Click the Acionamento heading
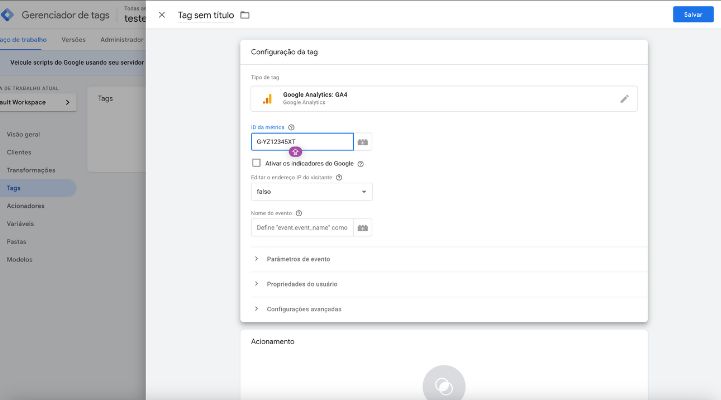The image size is (721, 400). (x=272, y=342)
